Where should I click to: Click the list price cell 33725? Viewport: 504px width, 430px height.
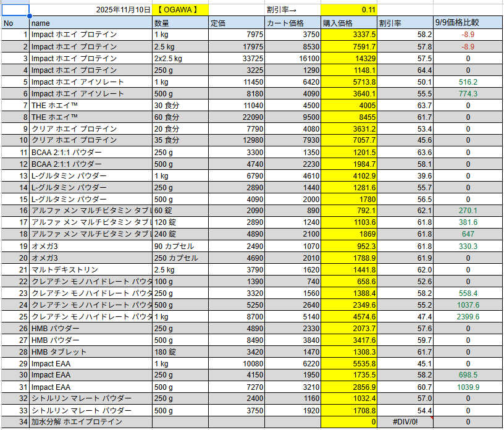pos(236,58)
